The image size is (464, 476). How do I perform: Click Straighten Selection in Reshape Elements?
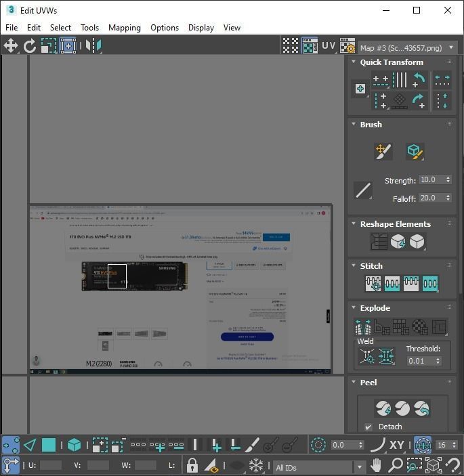(x=379, y=242)
